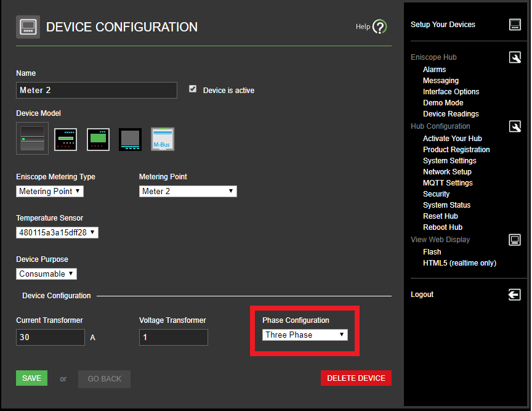Open Setup Your Devices link
Screen dimensions: 532x411
[443, 25]
